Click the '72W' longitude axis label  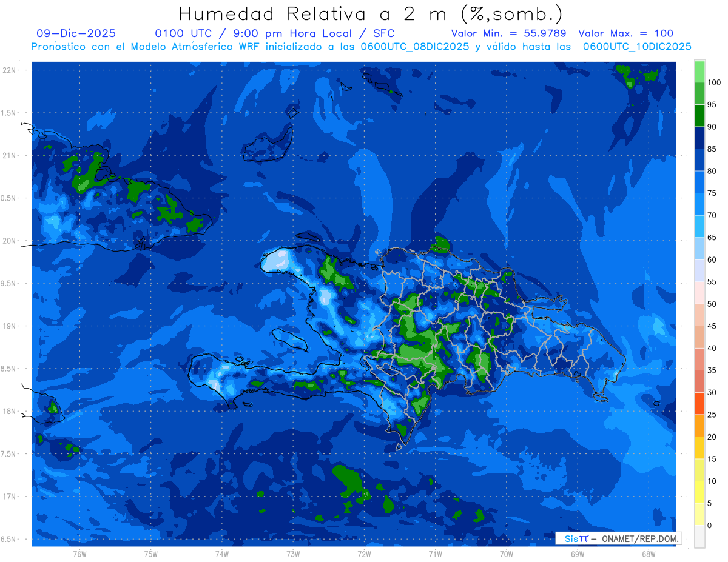pos(364,554)
